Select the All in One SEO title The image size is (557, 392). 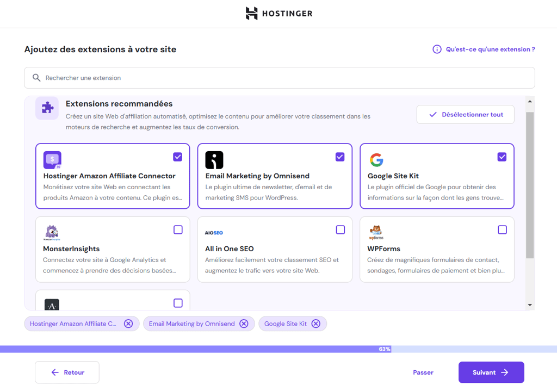(230, 249)
